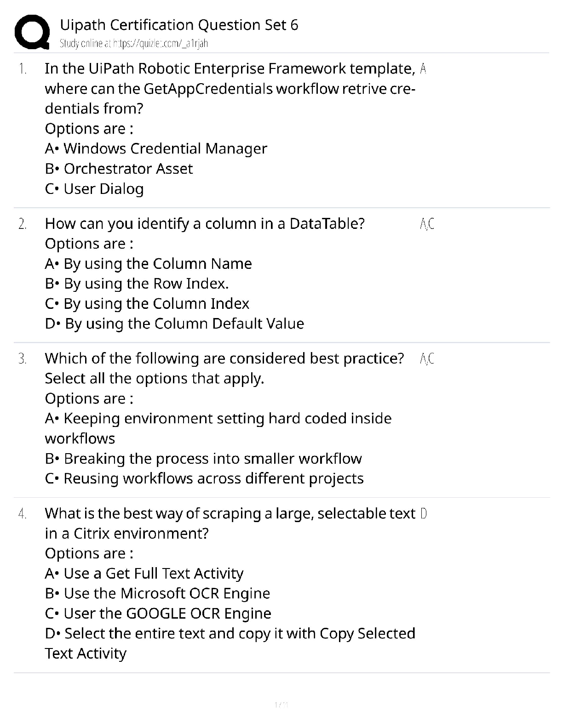Open the quizlet.com study link

(133, 44)
